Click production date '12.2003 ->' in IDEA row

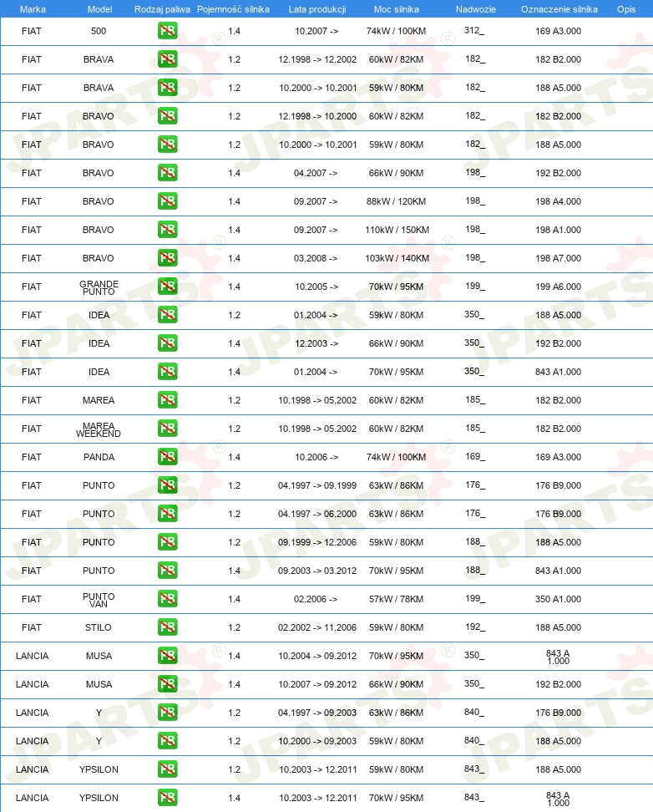316,343
